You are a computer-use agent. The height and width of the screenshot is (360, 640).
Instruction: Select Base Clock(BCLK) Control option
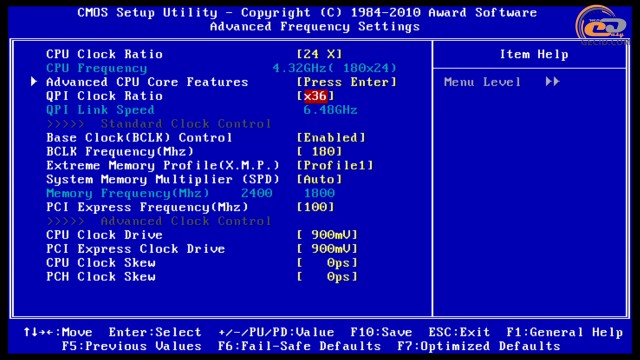click(x=139, y=138)
